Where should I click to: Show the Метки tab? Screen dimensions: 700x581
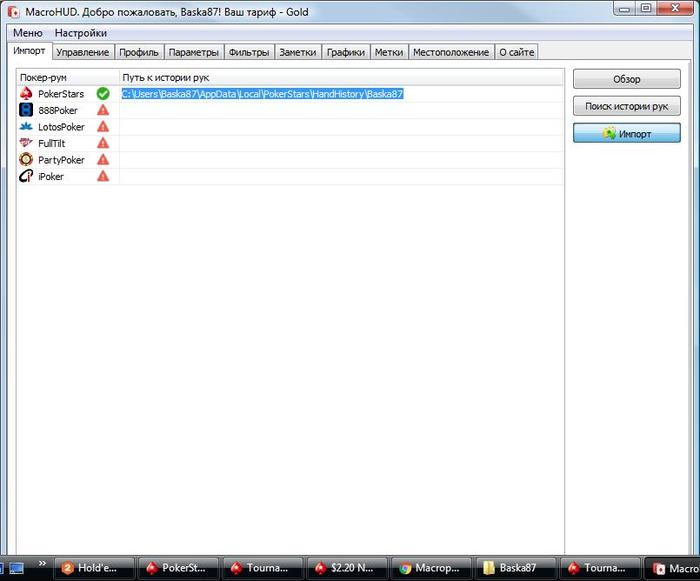389,52
